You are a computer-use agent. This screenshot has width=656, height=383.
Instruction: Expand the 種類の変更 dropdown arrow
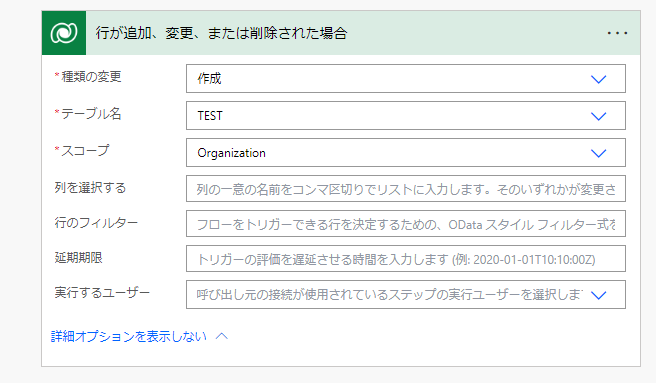click(598, 79)
